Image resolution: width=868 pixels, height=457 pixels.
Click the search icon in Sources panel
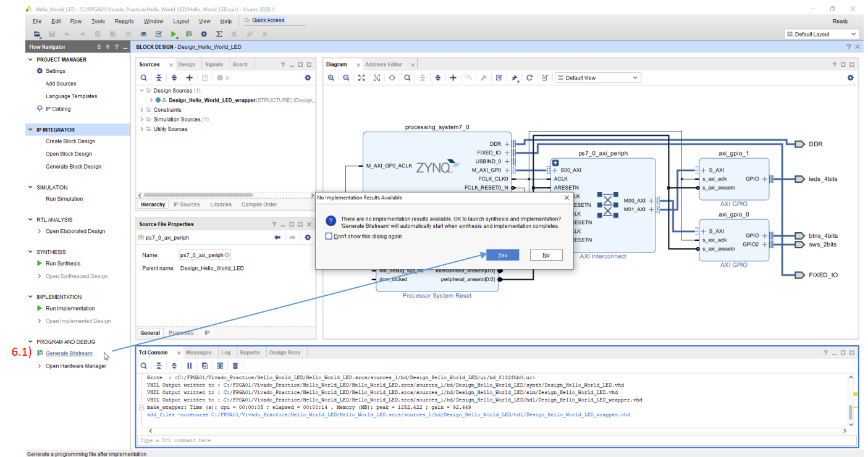click(143, 78)
